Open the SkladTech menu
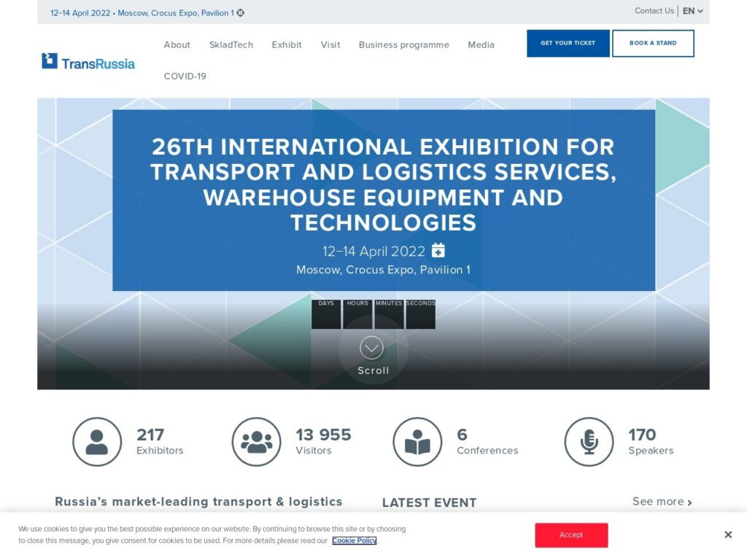 point(231,44)
